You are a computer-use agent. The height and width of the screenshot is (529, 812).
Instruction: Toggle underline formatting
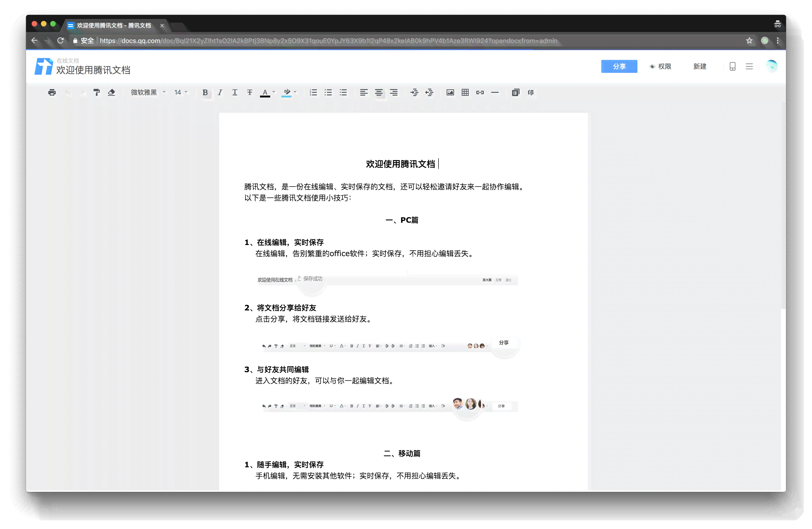[x=235, y=92]
